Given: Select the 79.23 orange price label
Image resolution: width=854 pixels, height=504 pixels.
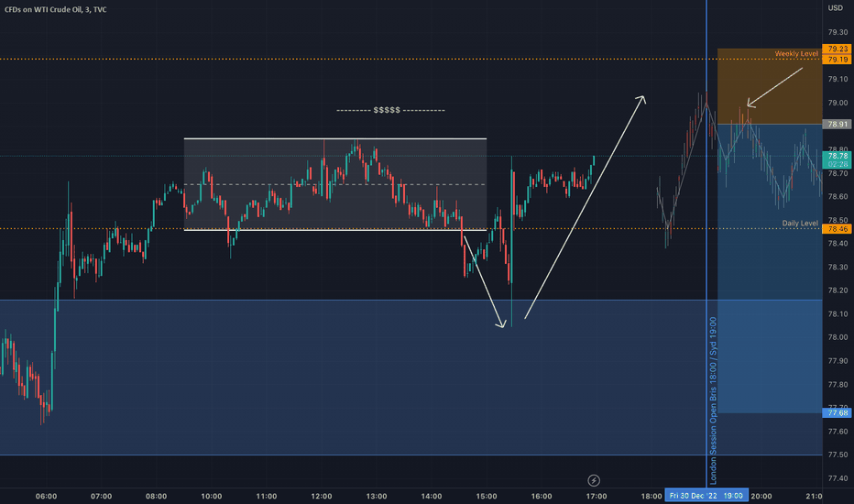Looking at the screenshot, I should pos(838,49).
